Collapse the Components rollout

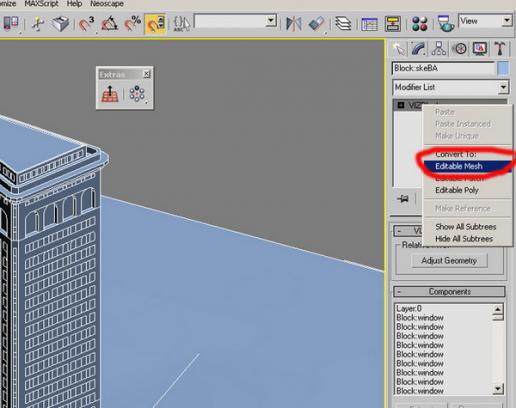coord(449,292)
